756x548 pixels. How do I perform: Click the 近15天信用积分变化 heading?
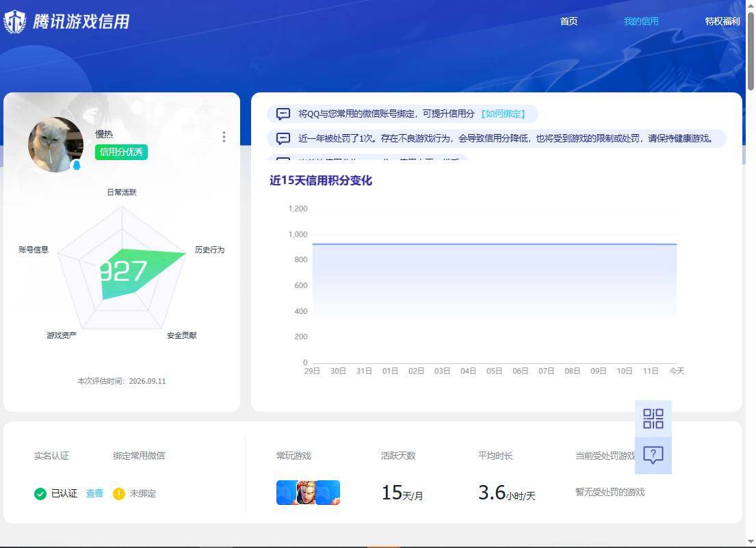[321, 181]
